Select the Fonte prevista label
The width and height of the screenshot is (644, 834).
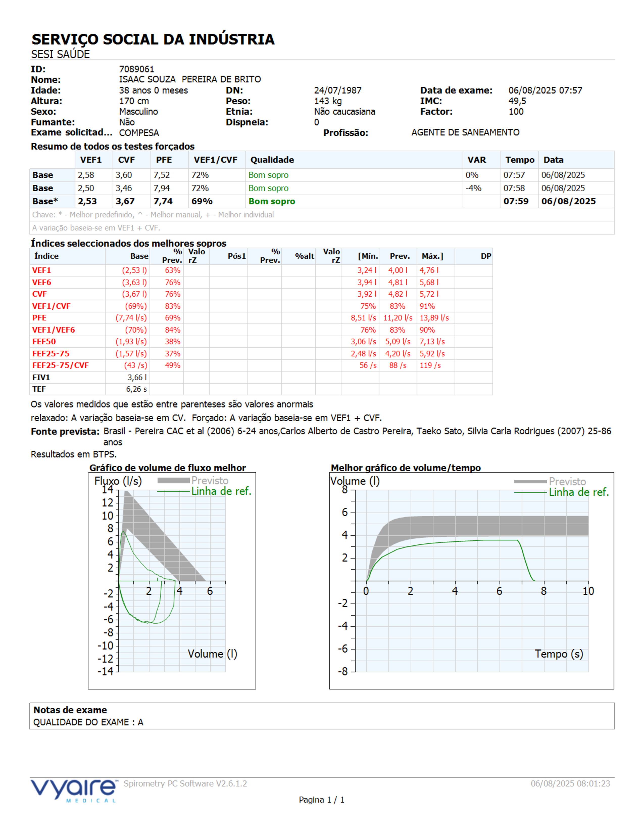click(x=65, y=432)
